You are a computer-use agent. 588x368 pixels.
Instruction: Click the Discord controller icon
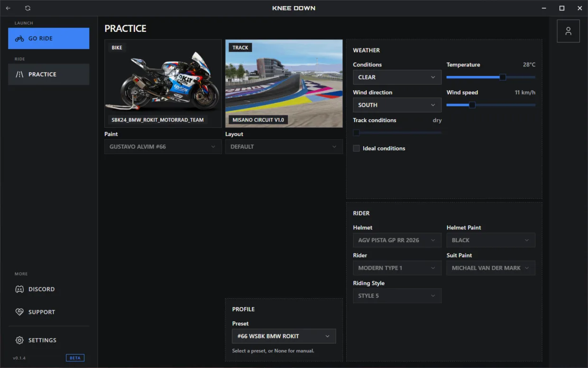click(x=19, y=289)
